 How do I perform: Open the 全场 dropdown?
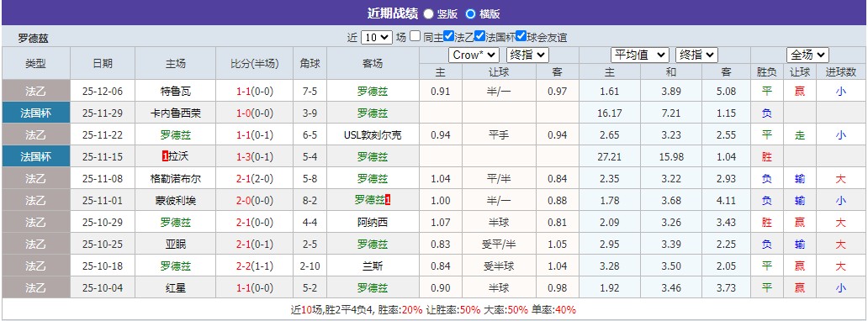point(807,55)
